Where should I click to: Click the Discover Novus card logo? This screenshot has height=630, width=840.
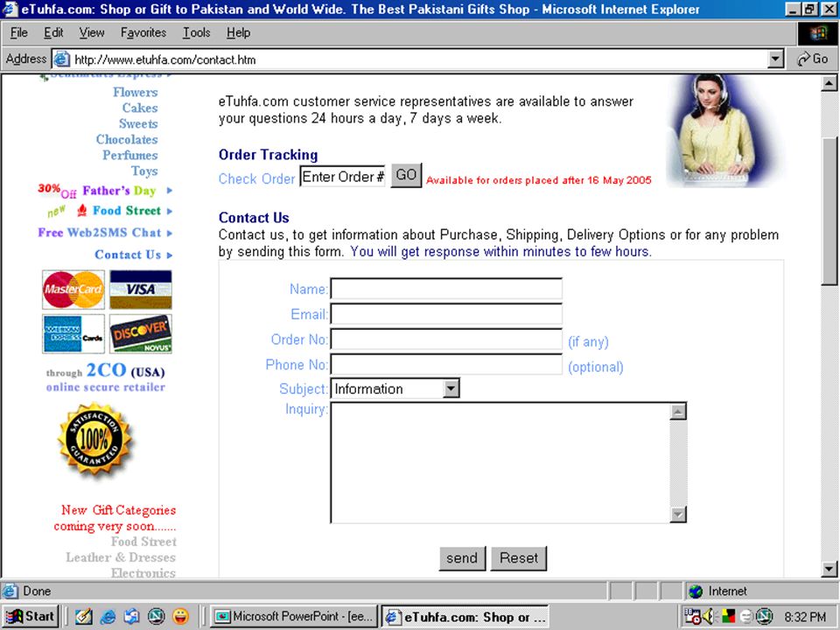pyautogui.click(x=141, y=333)
